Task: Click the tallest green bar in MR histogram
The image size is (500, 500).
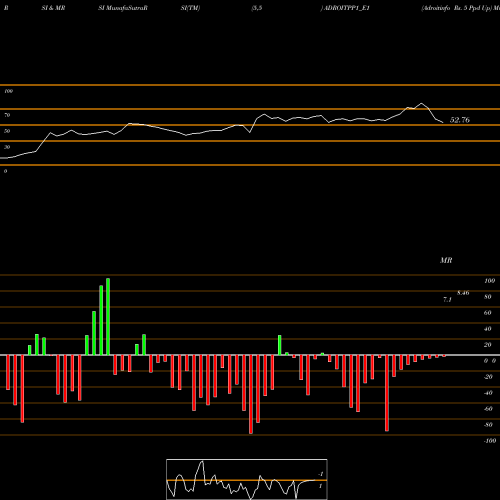Action: point(108,317)
